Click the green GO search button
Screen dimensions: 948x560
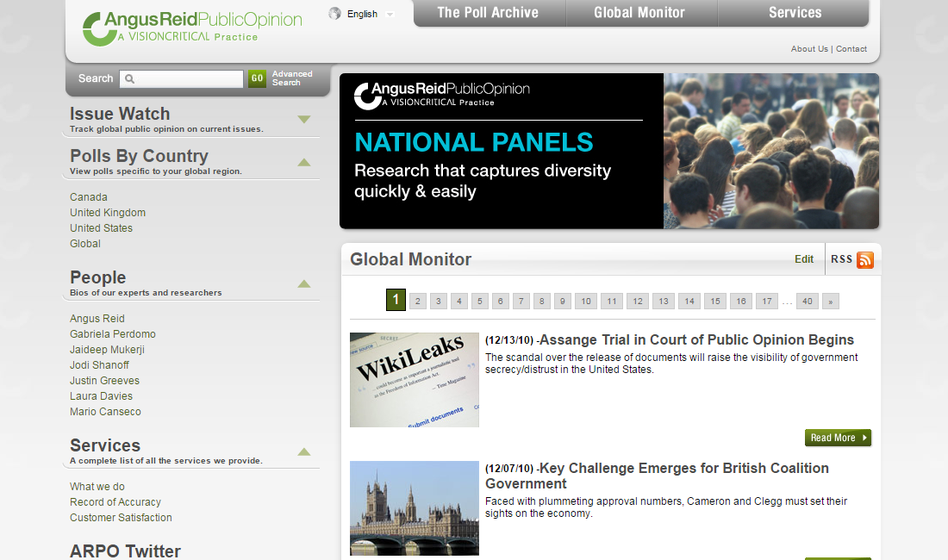coord(257,78)
